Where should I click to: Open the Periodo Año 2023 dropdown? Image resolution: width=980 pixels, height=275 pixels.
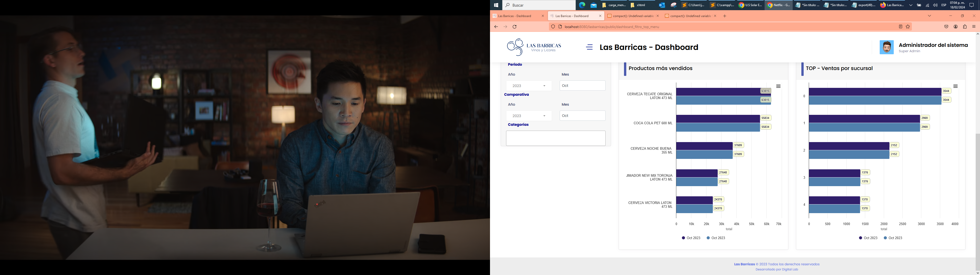(x=529, y=86)
